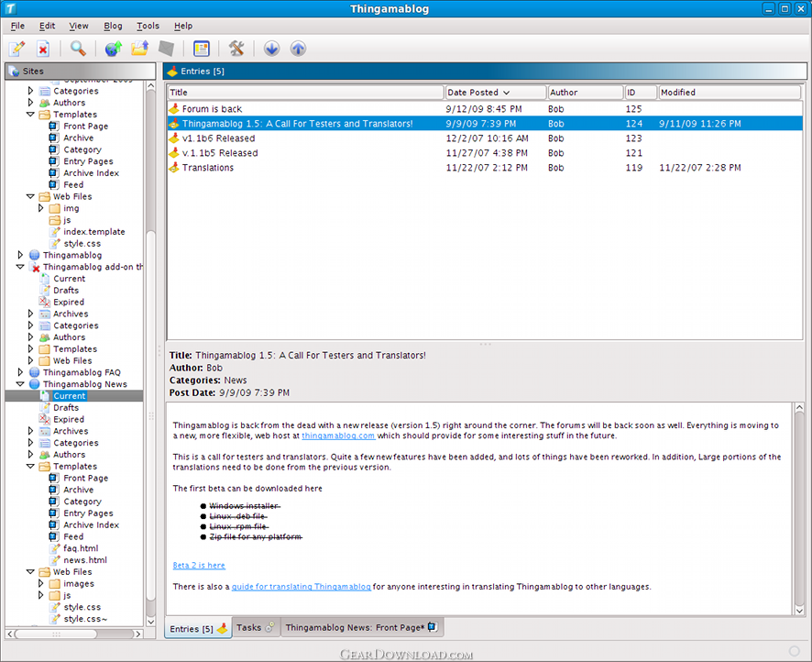Click the 9/12/09 8:45 PM date cell
Screen dimensions: 812x662
(484, 109)
